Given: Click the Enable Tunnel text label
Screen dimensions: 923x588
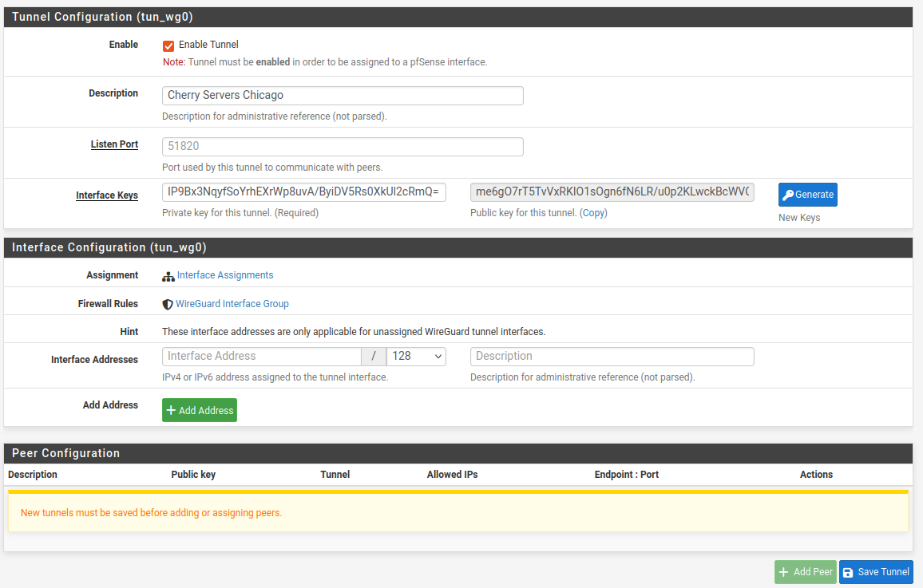Looking at the screenshot, I should [208, 45].
